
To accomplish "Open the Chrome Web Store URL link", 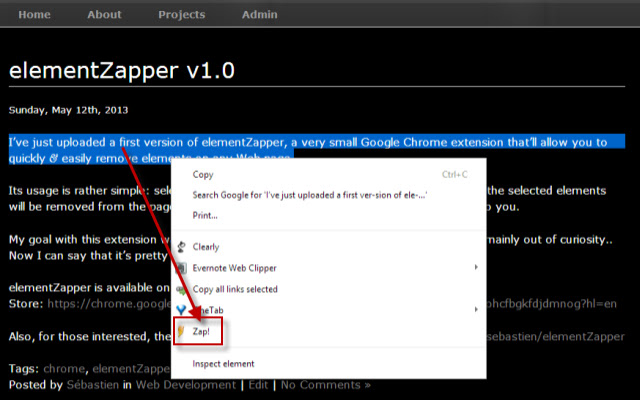I will 109,304.
